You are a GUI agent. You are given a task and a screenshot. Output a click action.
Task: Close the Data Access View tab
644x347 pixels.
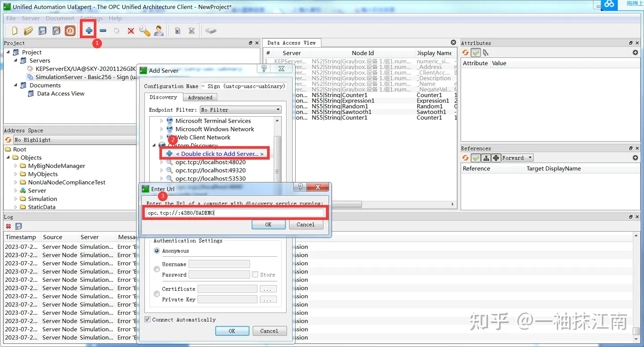point(453,42)
